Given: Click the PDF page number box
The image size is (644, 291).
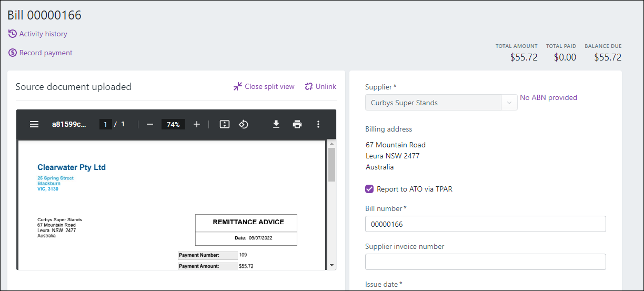Looking at the screenshot, I should [105, 124].
